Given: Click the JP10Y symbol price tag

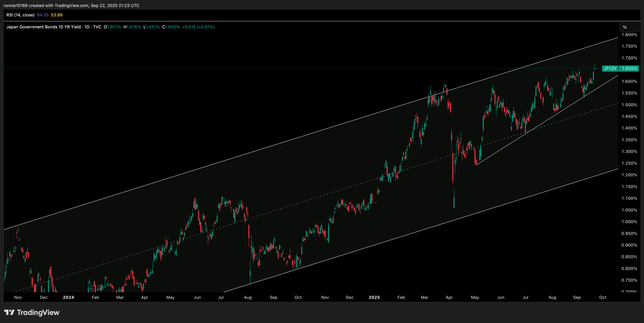Looking at the screenshot, I should 610,68.
